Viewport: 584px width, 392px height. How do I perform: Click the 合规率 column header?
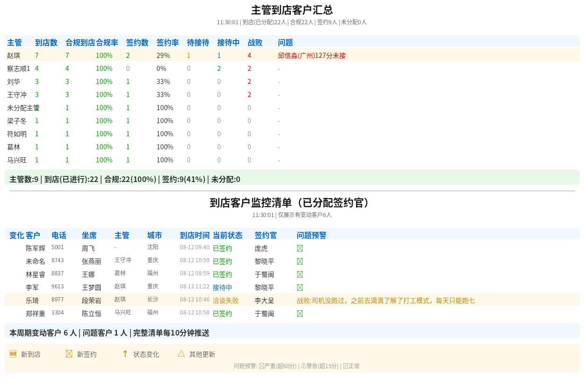(107, 42)
